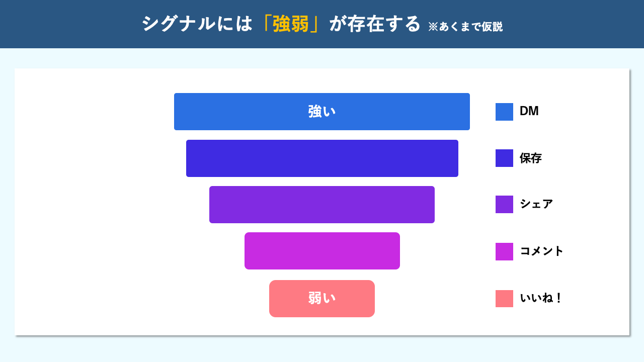This screenshot has width=644, height=362.
Task: Click the pink いいね！ legend swatch
Action: coord(504,299)
